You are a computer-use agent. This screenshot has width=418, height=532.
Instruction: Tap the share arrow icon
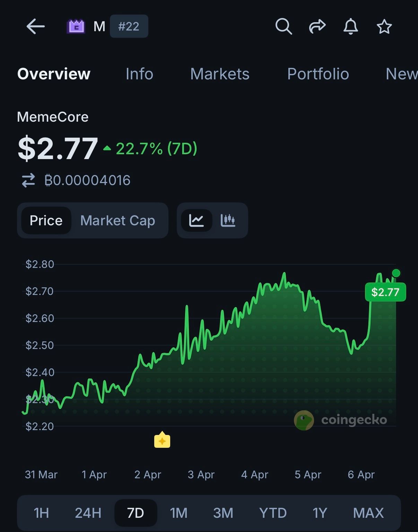(x=317, y=26)
